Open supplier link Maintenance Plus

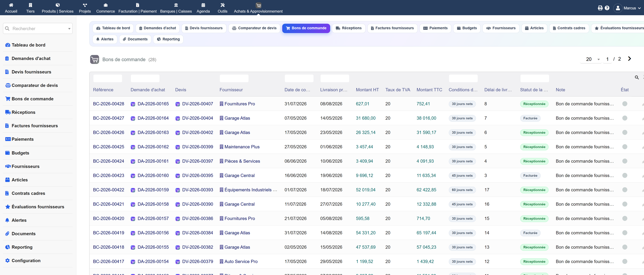(242, 147)
